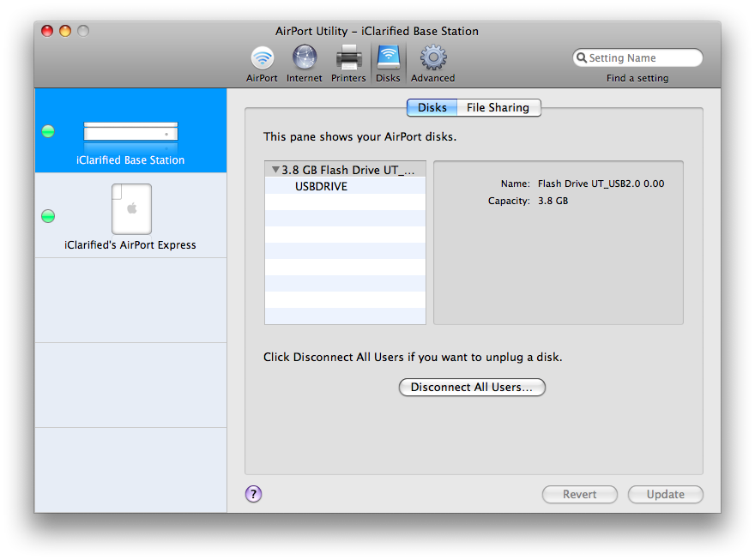Select iClarified's AirPort Express device

coord(130,218)
